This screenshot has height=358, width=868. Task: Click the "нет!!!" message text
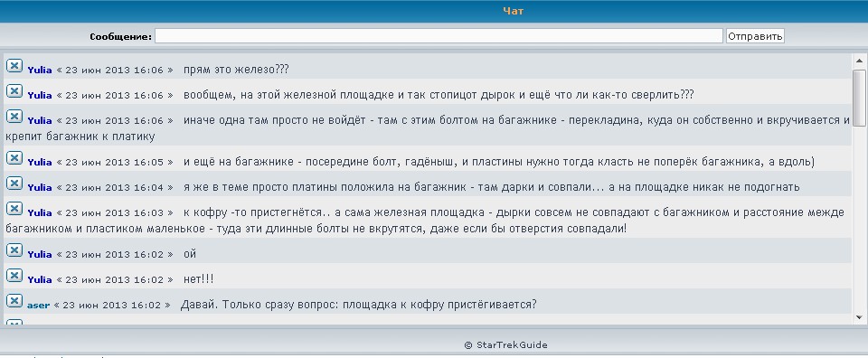click(198, 279)
